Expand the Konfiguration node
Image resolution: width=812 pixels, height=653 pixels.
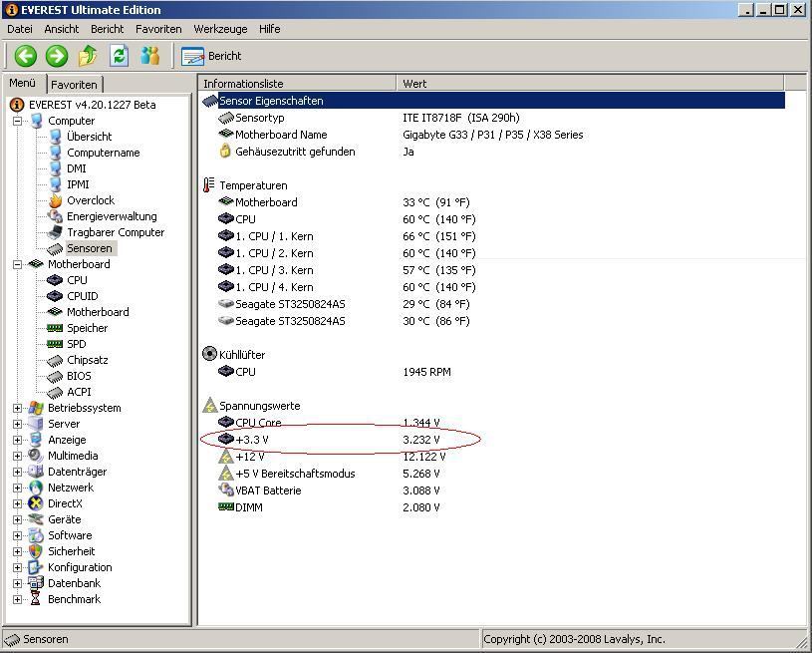(18, 567)
